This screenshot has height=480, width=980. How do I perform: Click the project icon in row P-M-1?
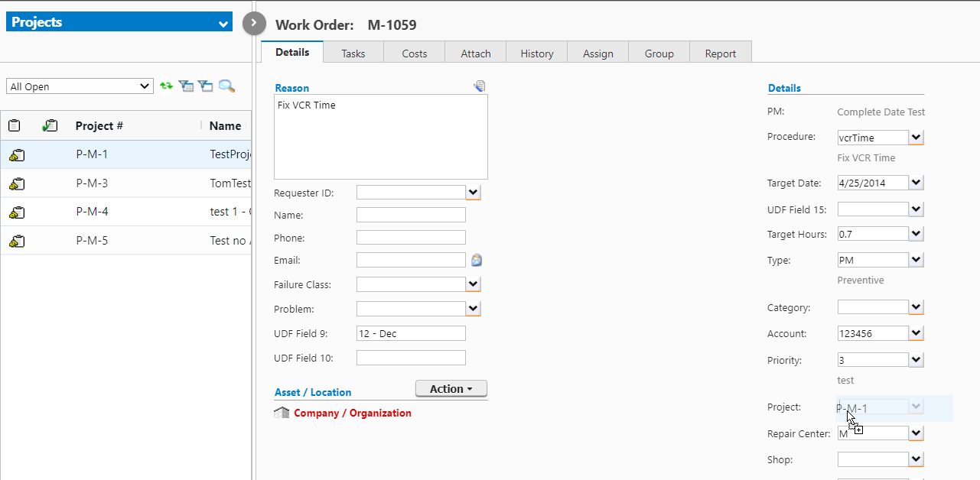17,155
